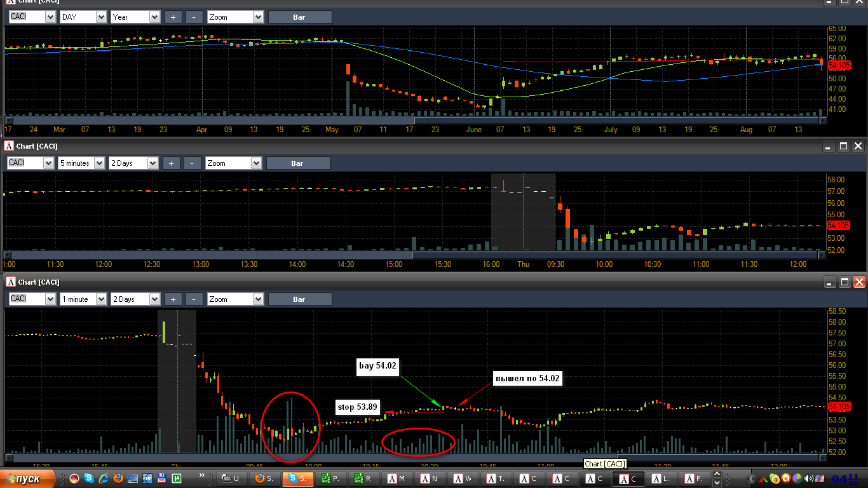Image resolution: width=868 pixels, height=488 pixels.
Task: Expand hidden quick launch items chevron
Action: coord(202,475)
